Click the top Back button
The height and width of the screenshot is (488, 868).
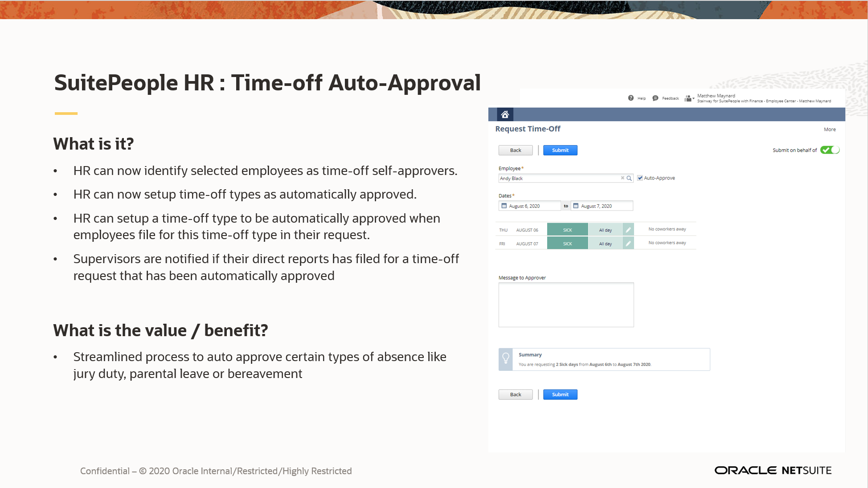516,150
